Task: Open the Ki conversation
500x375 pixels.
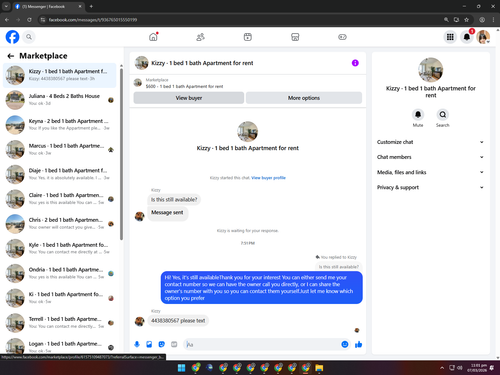Action: click(60, 298)
